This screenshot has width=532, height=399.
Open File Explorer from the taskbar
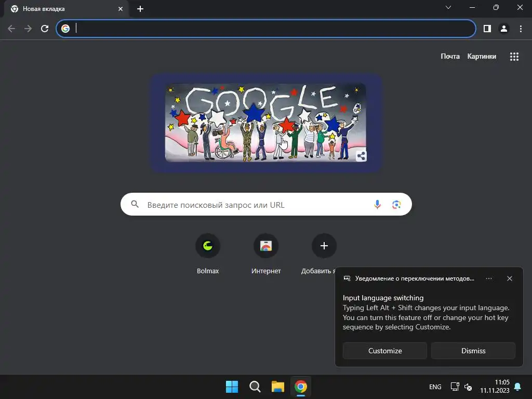click(277, 387)
